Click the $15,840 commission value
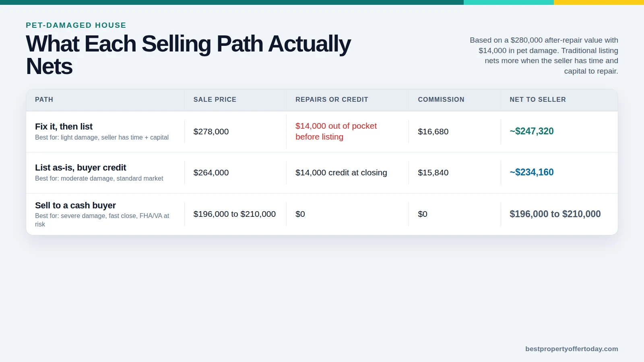644x362 pixels. click(433, 173)
